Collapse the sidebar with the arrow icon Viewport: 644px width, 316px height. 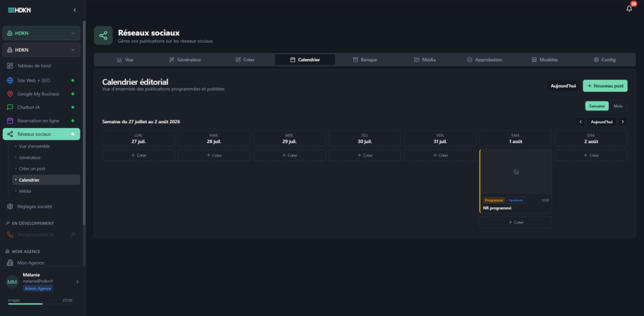(75, 10)
